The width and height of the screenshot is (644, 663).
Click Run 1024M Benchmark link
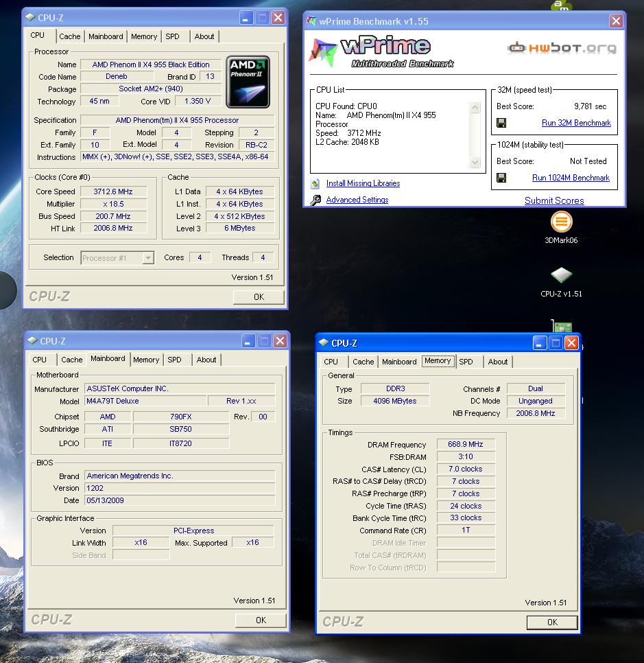coord(571,178)
